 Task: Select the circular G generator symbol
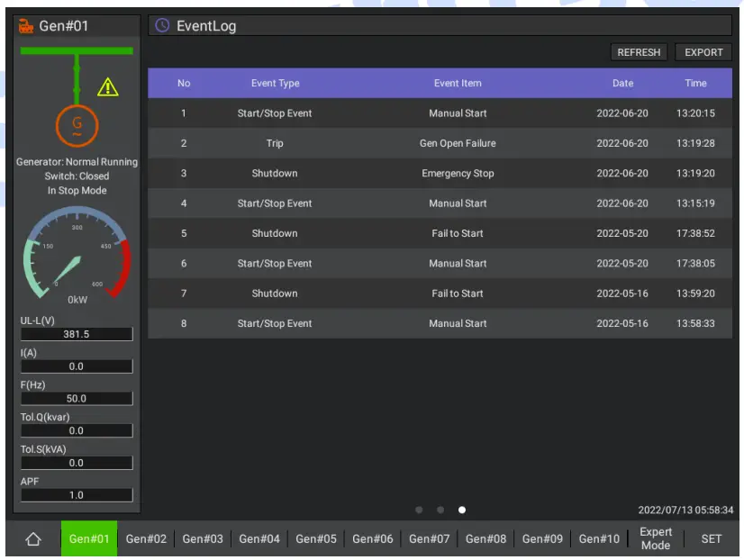(76, 124)
